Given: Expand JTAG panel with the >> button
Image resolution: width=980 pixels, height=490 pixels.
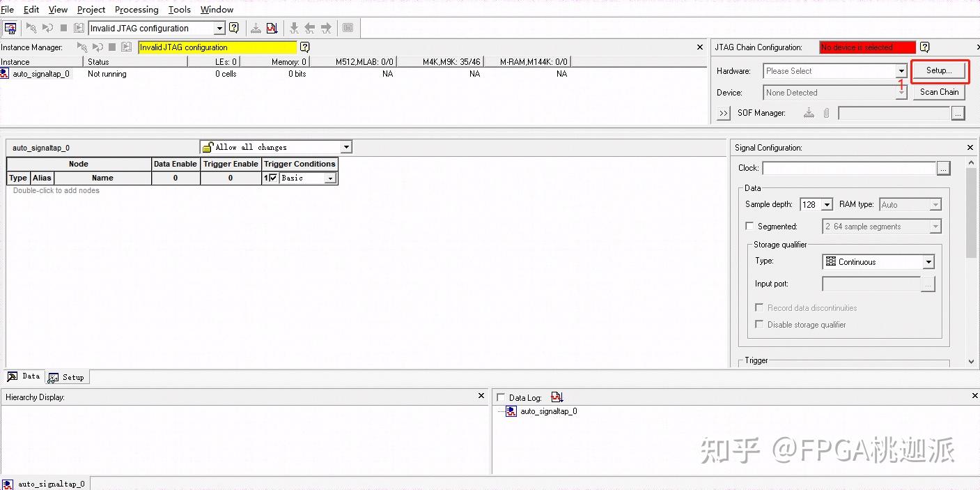Looking at the screenshot, I should tap(723, 113).
